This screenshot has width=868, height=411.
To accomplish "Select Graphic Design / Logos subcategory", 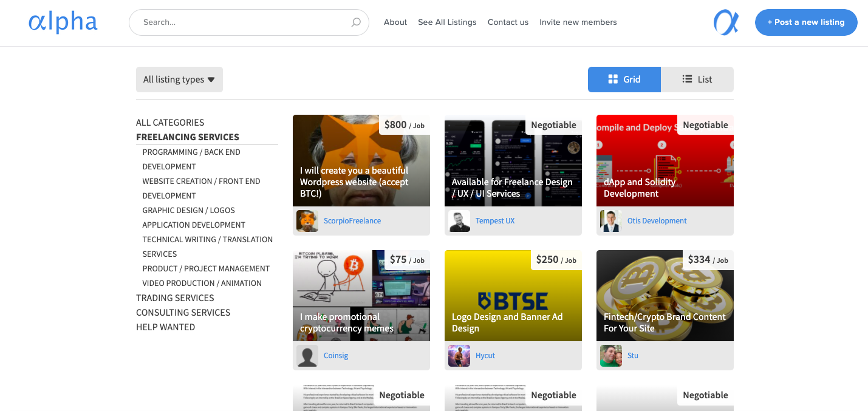I will point(188,210).
